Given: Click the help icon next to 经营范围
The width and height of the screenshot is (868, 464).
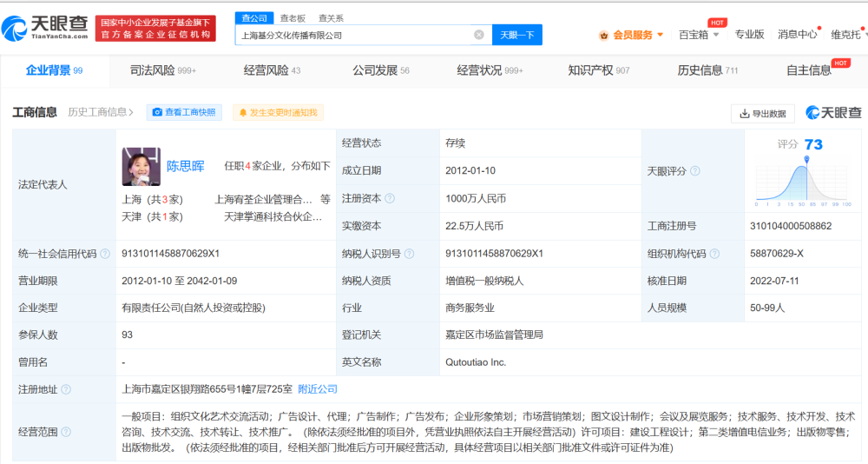Looking at the screenshot, I should (66, 430).
